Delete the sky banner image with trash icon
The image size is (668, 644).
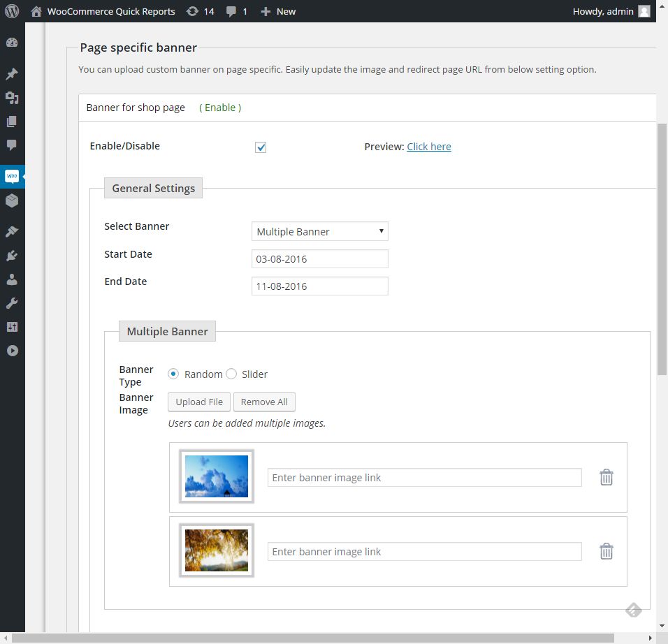pyautogui.click(x=606, y=478)
